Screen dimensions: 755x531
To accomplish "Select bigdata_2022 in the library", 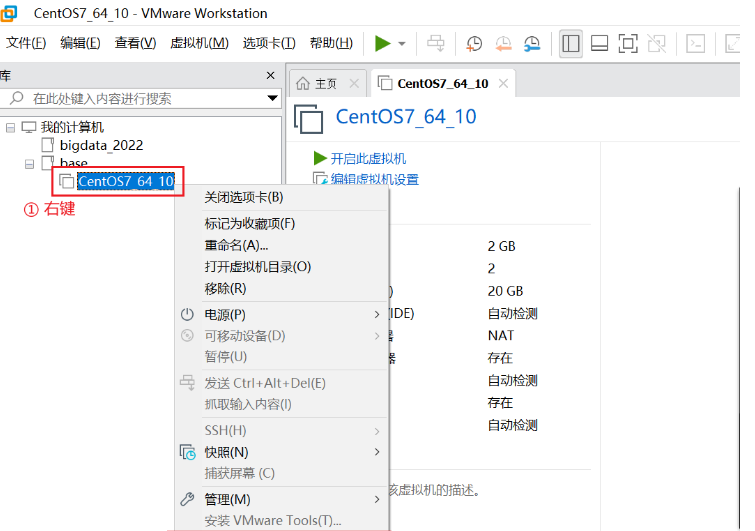I will (101, 145).
